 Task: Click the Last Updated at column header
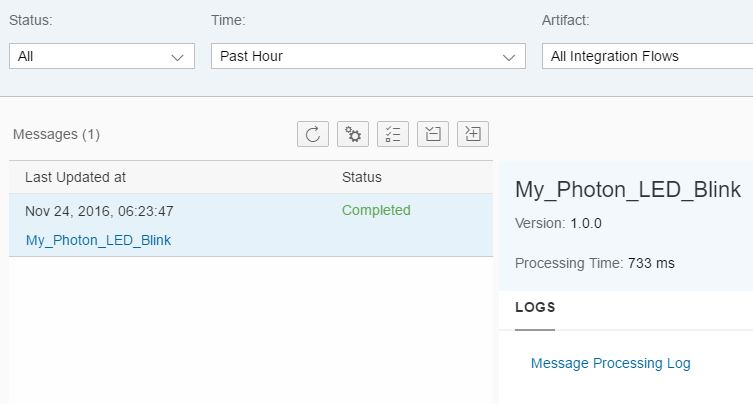pos(76,177)
